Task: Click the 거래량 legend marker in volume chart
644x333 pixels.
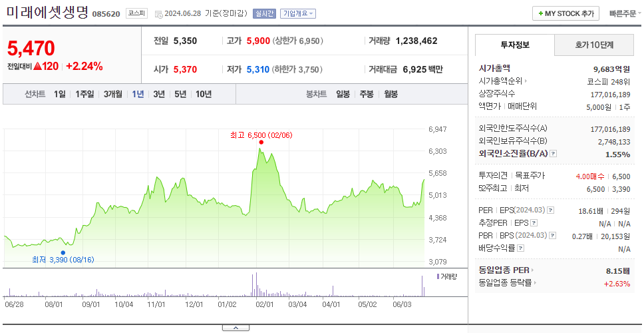Action: pos(438,276)
